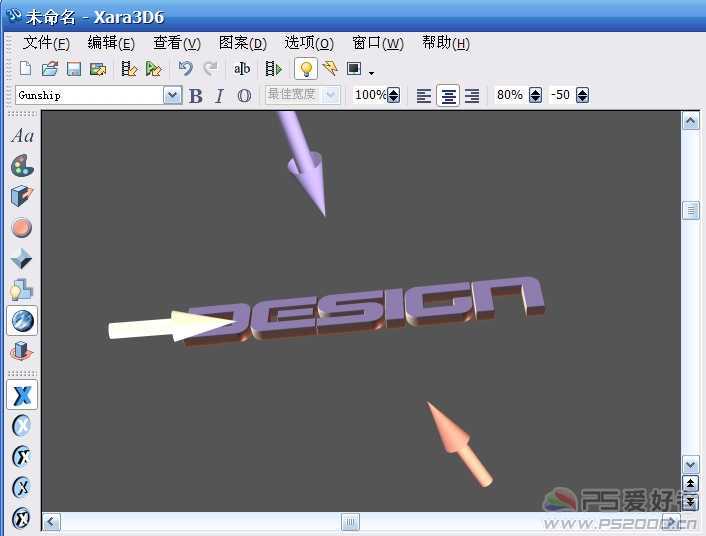Select the second circled X style
706x536 pixels.
click(22, 457)
